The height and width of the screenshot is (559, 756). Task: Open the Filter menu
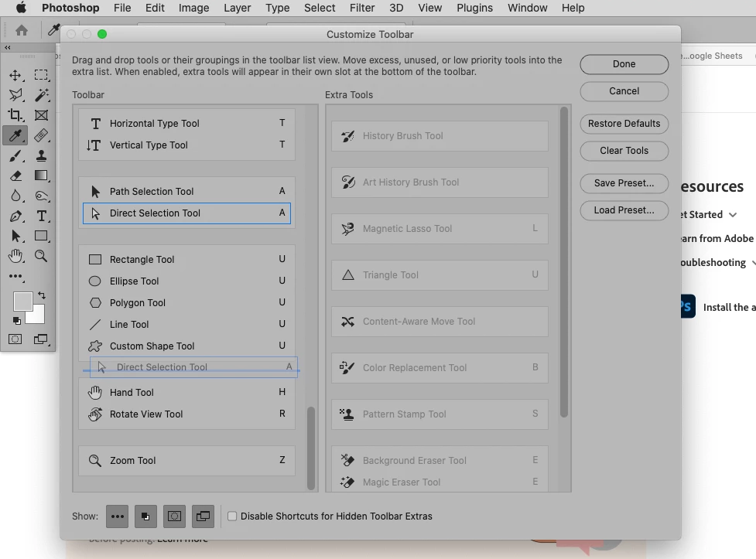click(x=362, y=8)
